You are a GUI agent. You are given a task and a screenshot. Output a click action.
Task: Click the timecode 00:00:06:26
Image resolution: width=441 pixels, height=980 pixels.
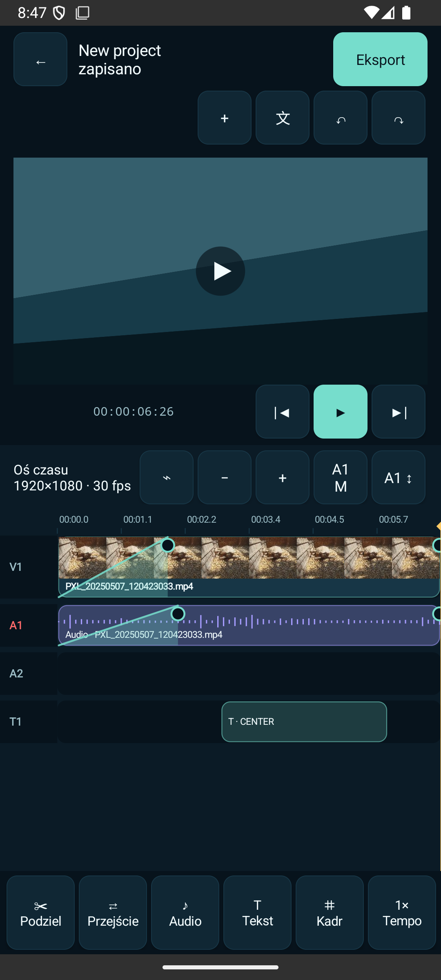point(134,412)
